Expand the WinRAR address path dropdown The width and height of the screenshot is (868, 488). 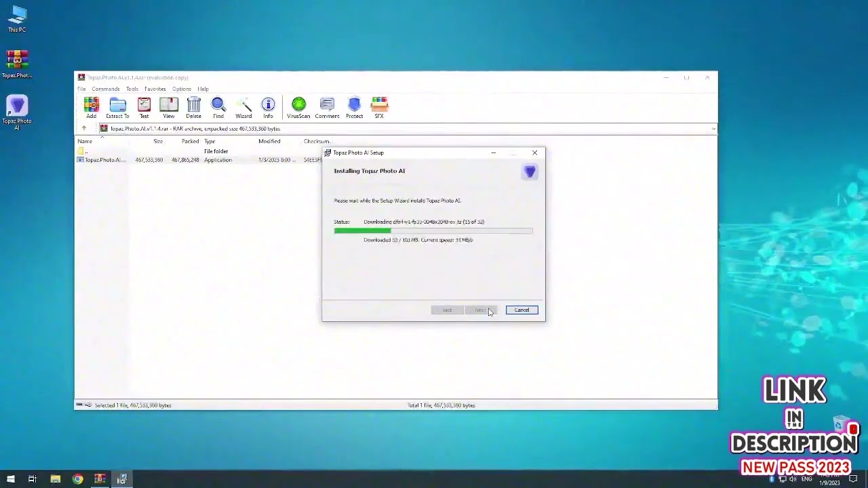pyautogui.click(x=713, y=129)
